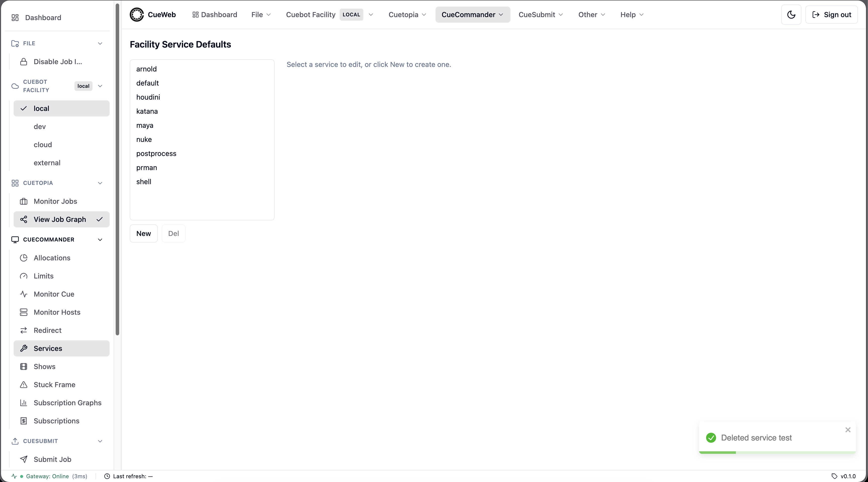Click the CueWeb logo icon
Image resolution: width=868 pixels, height=482 pixels.
point(137,15)
